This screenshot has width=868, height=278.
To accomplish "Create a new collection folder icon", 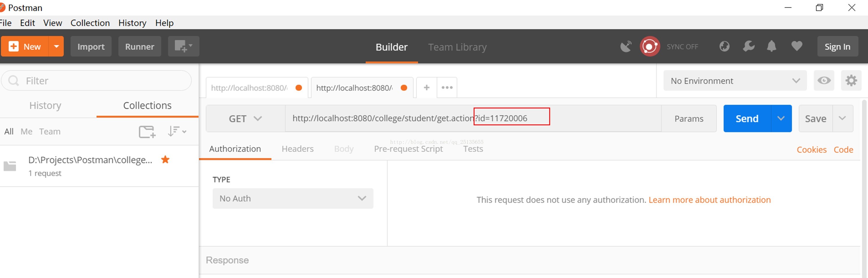I will (x=147, y=132).
